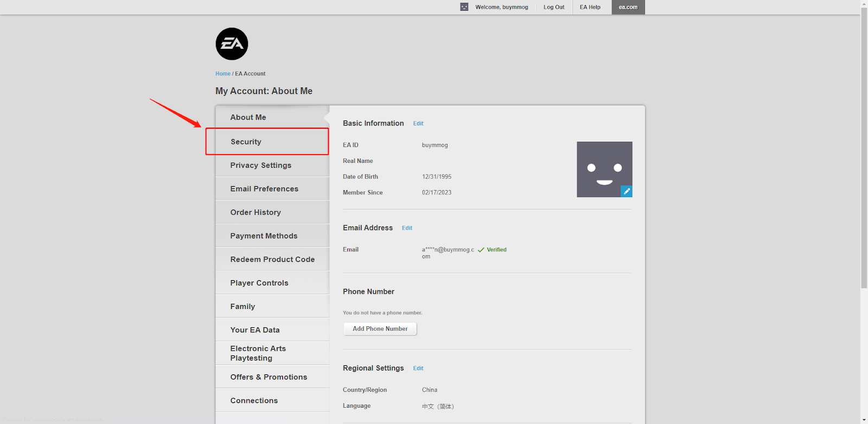Screen dimensions: 868x424
Task: Click the small avatar icon beside Welcome
Action: [464, 7]
